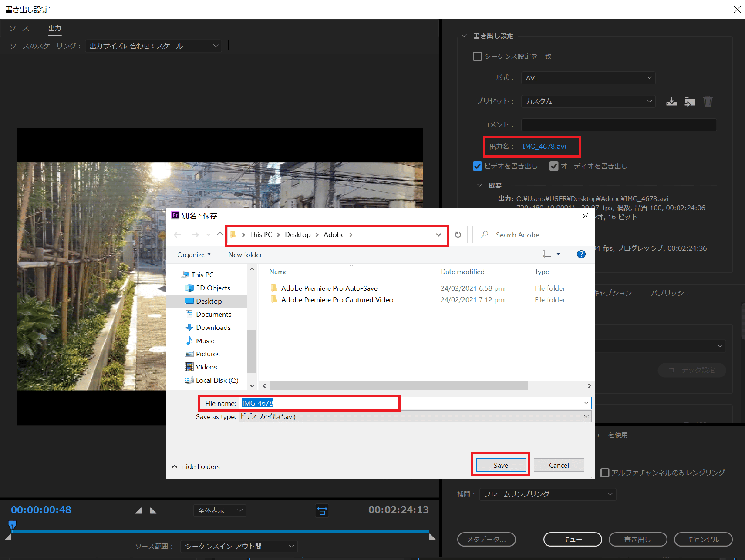Switch to 出力 tab
This screenshot has height=560, width=745.
[x=55, y=28]
